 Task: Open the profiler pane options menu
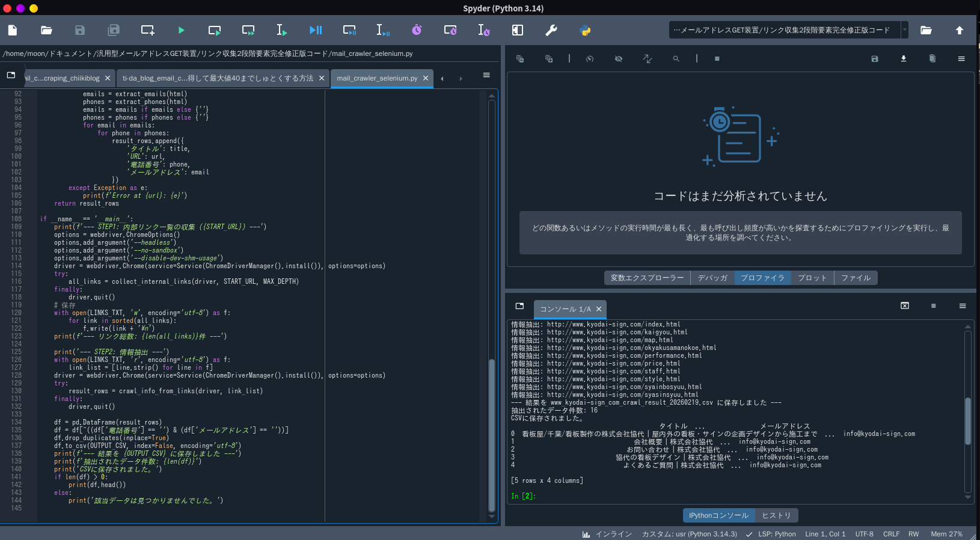coord(961,59)
